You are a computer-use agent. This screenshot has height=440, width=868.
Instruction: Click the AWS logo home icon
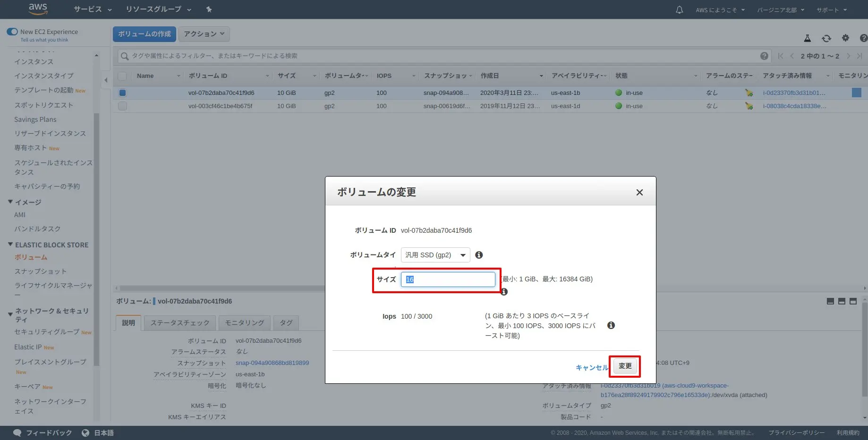pyautogui.click(x=38, y=8)
